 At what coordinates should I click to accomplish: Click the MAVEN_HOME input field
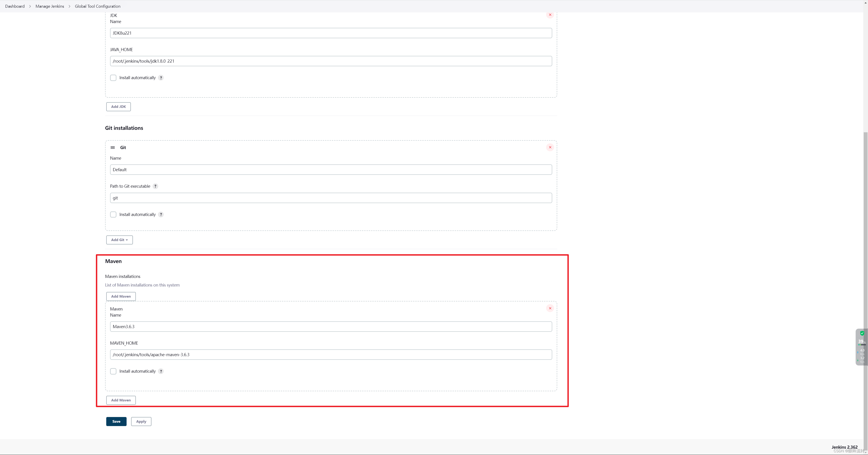[x=331, y=354]
